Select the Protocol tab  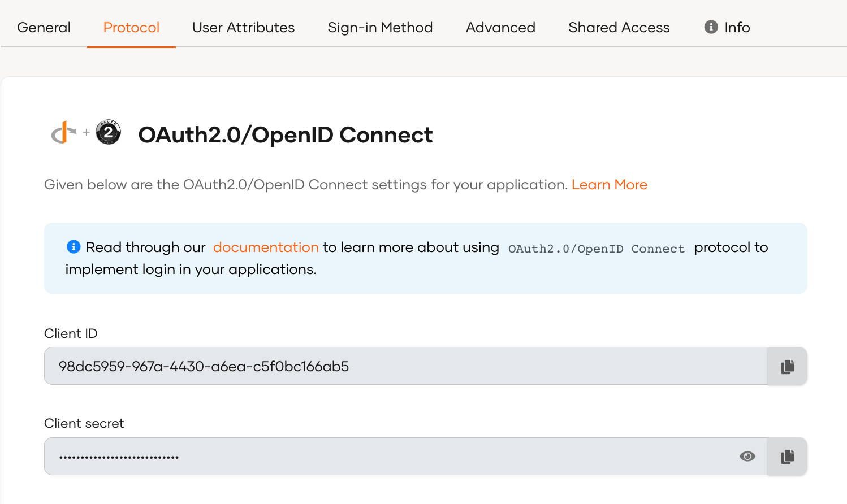pos(131,27)
